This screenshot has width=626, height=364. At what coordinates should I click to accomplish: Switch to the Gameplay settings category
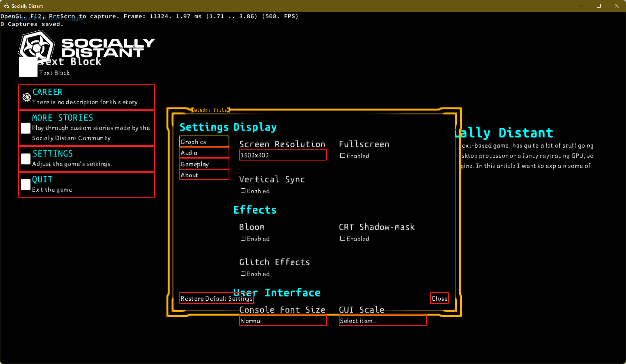204,164
